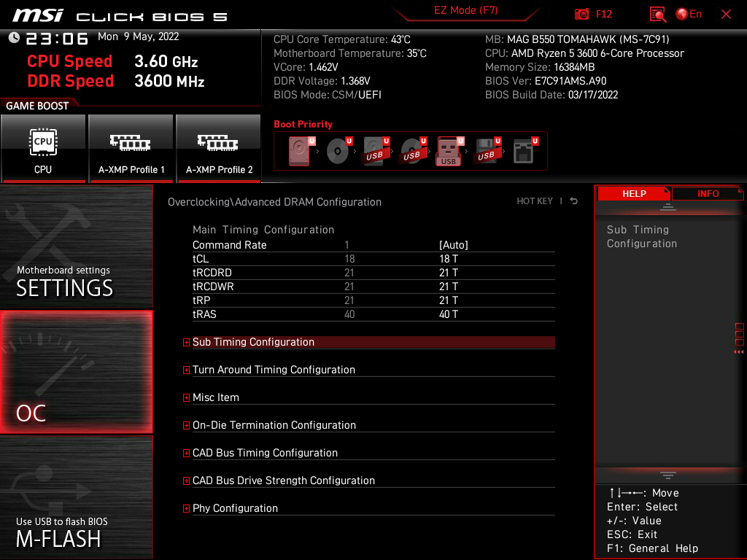
Task: Select the network boot device icon
Action: point(525,151)
